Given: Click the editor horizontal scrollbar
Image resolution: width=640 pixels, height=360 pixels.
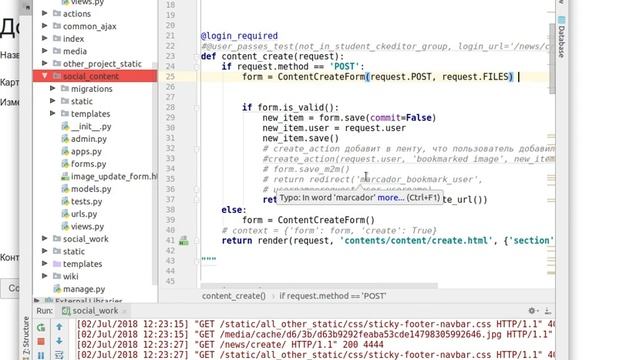Looking at the screenshot, I should (x=319, y=286).
